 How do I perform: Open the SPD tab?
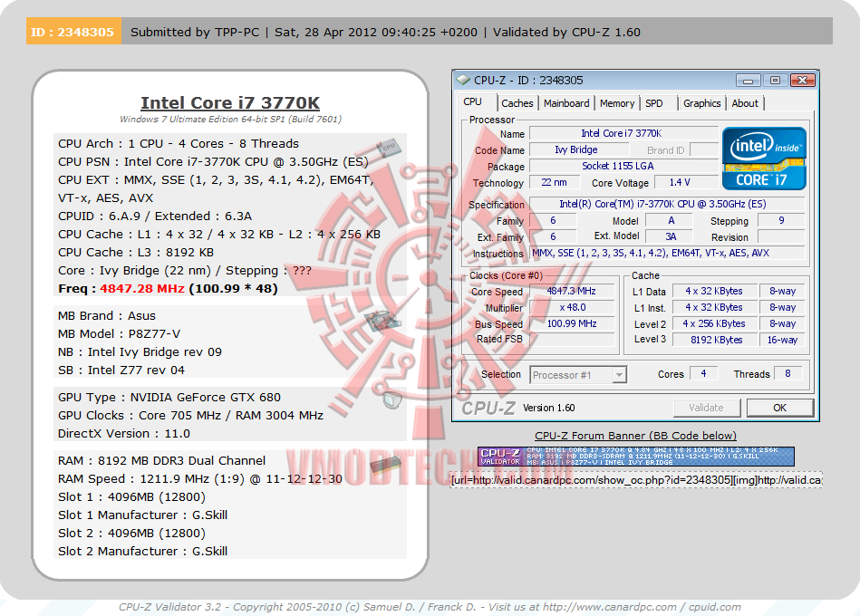pos(653,103)
